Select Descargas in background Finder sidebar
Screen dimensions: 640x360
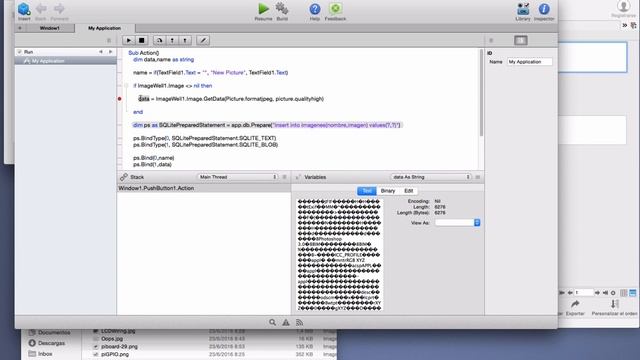[47, 343]
